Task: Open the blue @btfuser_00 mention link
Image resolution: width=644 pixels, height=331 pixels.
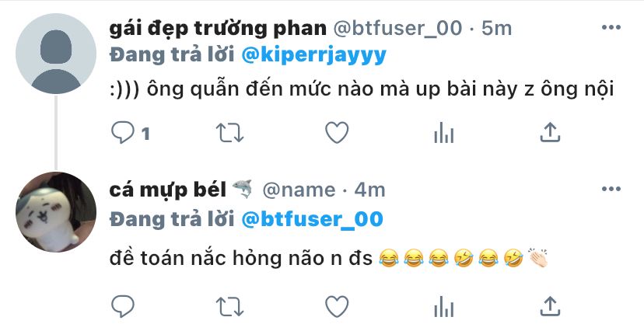Action: 312,219
